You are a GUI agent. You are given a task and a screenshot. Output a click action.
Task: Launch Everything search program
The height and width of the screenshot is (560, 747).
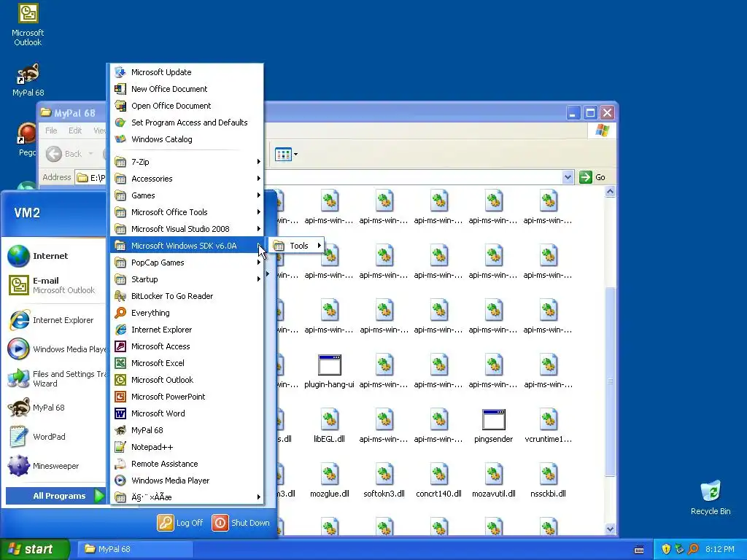coord(187,313)
